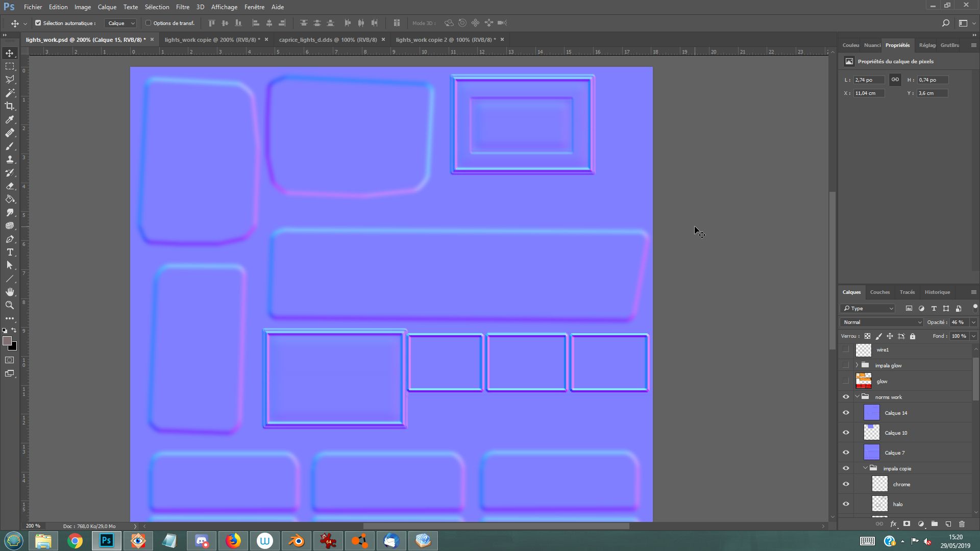
Task: Expand the impala glow group
Action: [857, 365]
